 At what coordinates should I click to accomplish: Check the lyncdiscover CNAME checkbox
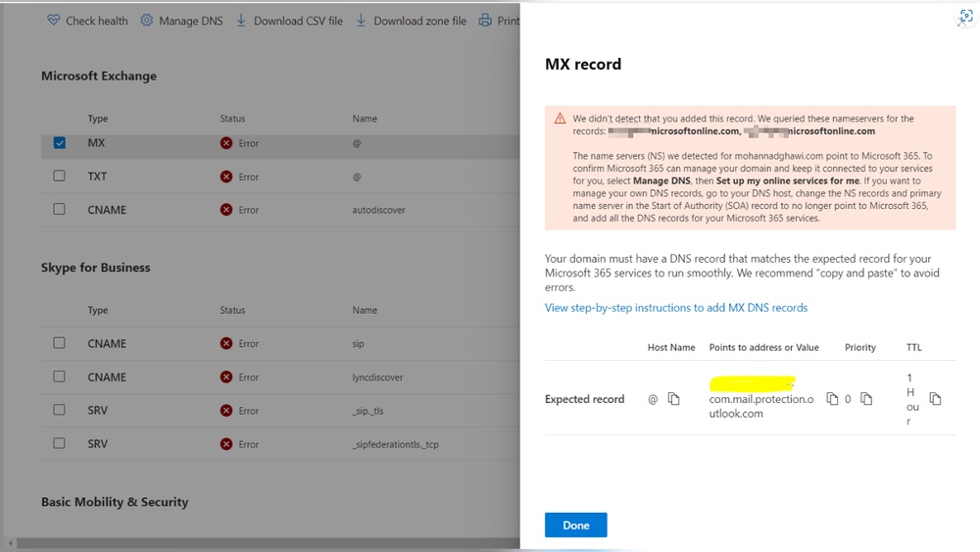click(x=60, y=376)
